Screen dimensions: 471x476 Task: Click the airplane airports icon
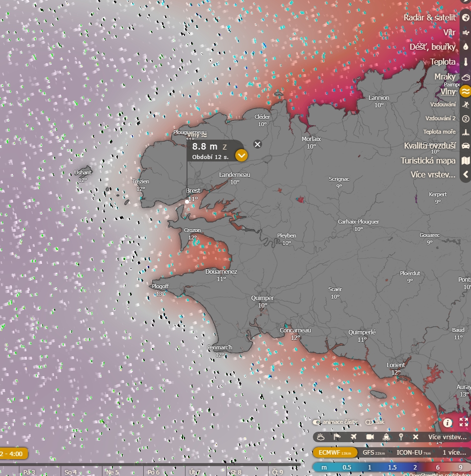coord(353,437)
